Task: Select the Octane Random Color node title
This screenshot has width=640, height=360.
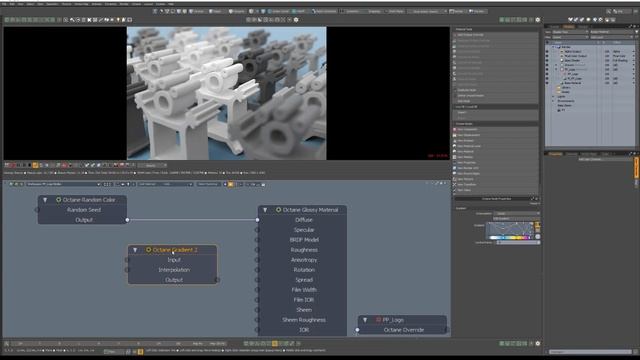Action: coord(89,200)
